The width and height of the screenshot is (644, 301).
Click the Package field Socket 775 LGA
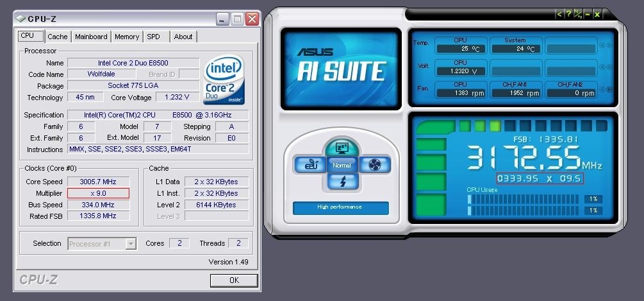[x=133, y=85]
